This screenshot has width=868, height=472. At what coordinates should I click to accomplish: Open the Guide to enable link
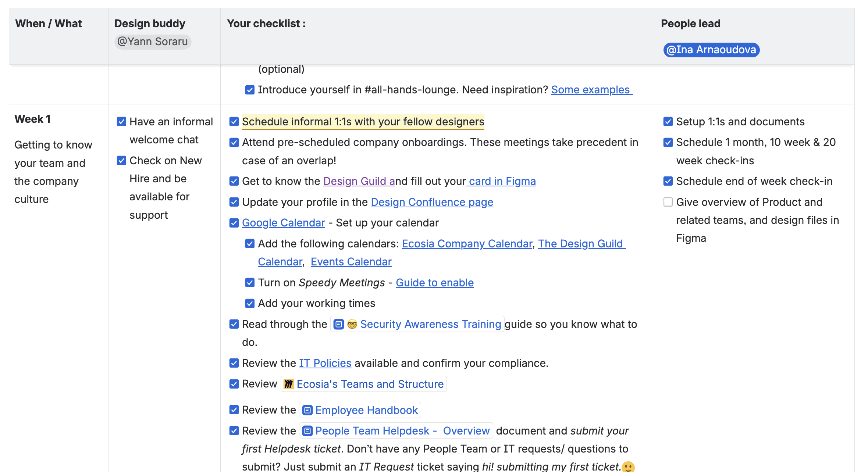434,283
